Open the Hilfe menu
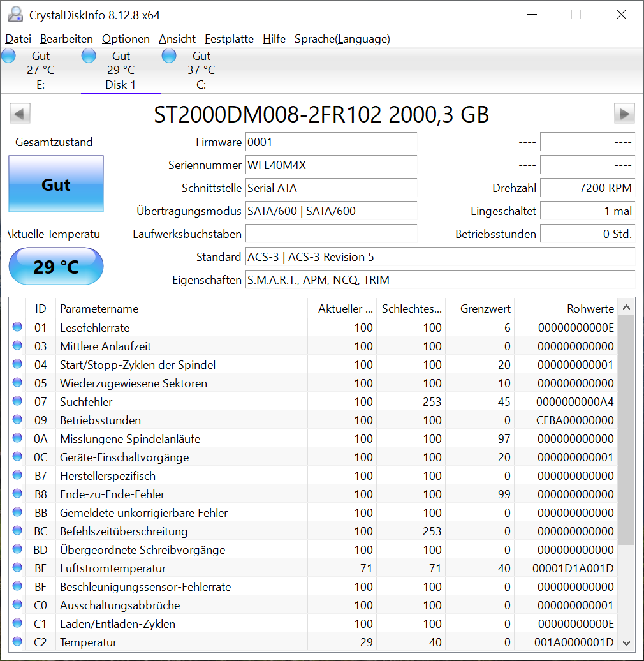This screenshot has height=661, width=644. pos(274,39)
